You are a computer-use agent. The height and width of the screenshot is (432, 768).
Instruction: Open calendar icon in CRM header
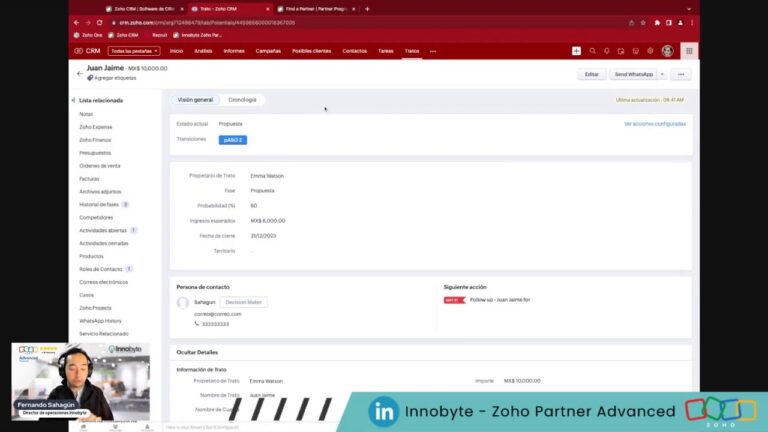point(621,51)
